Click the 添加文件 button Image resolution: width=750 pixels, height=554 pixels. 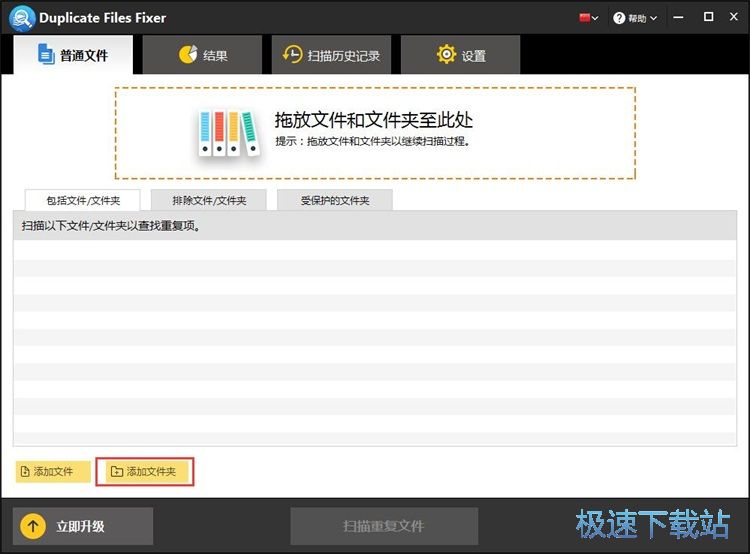[53, 472]
